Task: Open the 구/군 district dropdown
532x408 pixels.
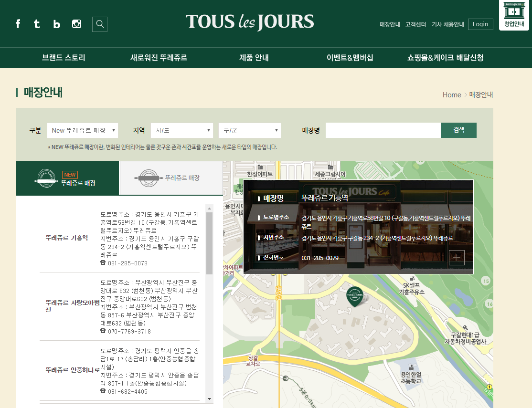Action: 250,131
